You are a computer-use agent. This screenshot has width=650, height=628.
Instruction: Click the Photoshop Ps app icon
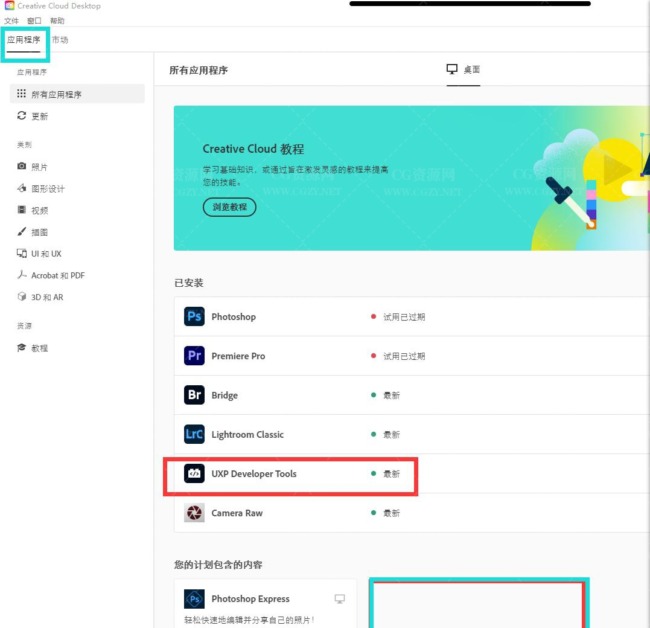click(194, 316)
